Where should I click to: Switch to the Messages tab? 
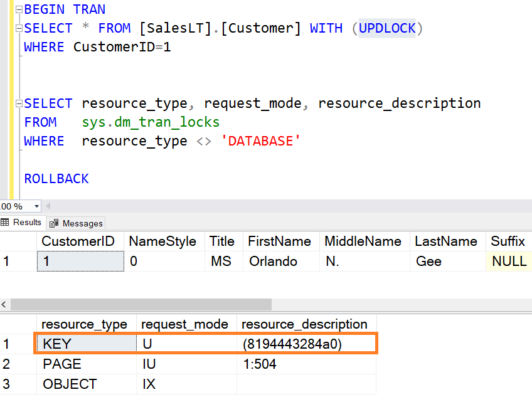(76, 223)
